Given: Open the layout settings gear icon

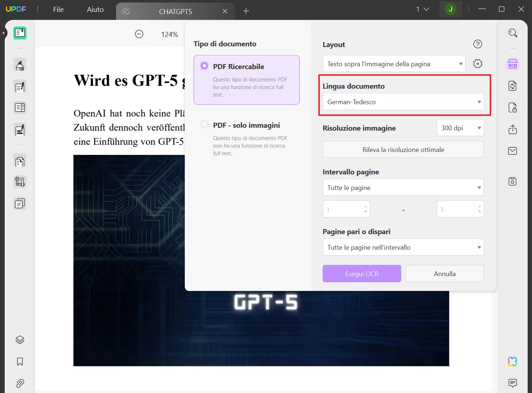Looking at the screenshot, I should click(478, 64).
